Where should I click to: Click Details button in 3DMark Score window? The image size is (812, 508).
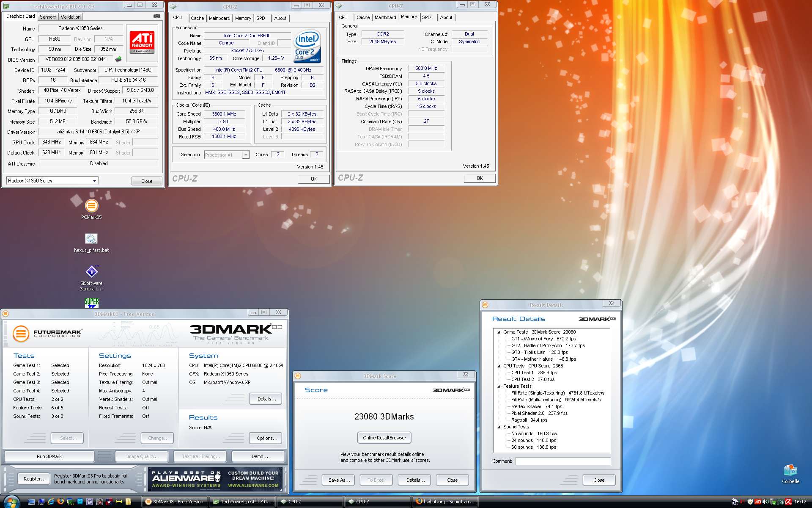(x=415, y=480)
